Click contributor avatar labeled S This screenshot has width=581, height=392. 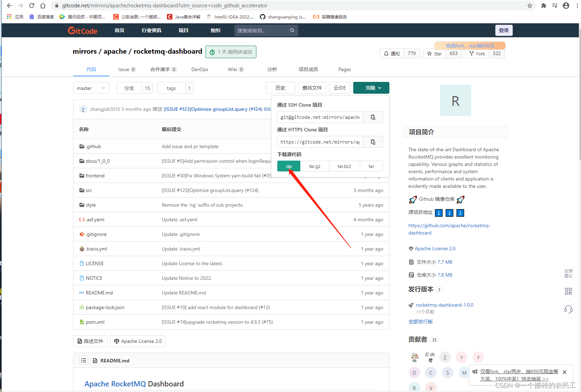(x=448, y=373)
